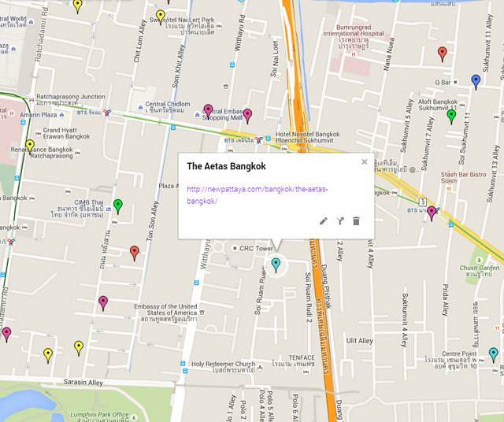The width and height of the screenshot is (504, 422).
Task: Click the "Ratchaprasong Junction" label
Action: tap(71, 97)
